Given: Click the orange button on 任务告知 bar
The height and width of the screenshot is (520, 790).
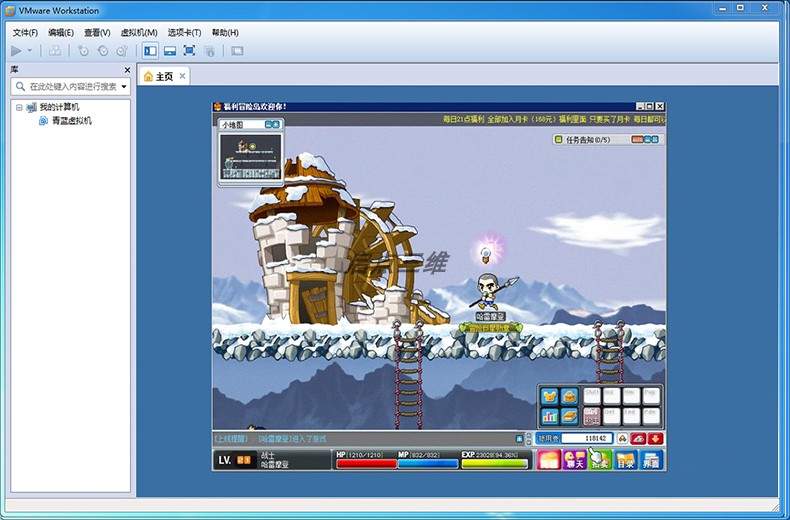Looking at the screenshot, I should 637,139.
